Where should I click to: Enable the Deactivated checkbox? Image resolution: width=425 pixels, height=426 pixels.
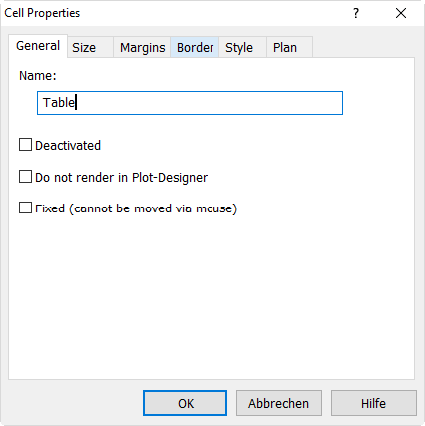point(25,145)
